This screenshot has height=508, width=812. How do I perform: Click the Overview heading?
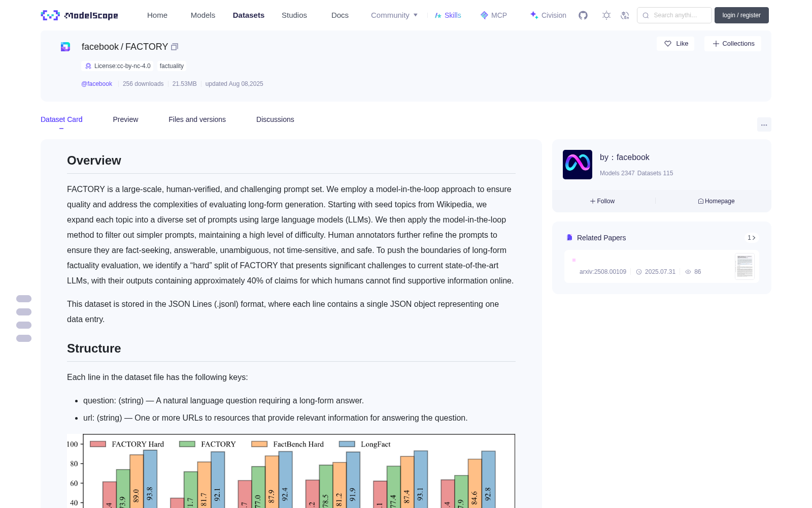(94, 161)
